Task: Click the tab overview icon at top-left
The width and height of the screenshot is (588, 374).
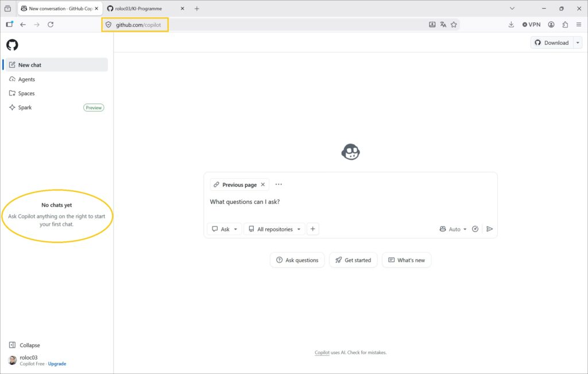Action: tap(7, 8)
